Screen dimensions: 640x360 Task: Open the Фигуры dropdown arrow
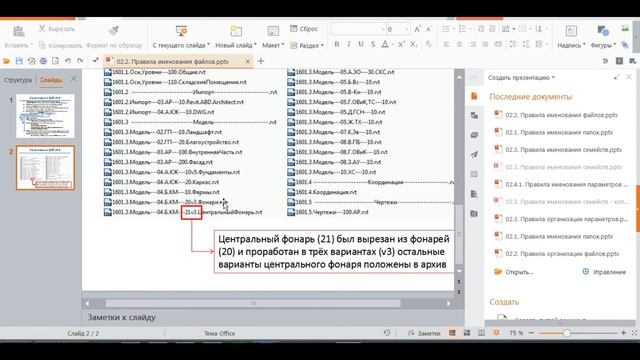point(614,45)
